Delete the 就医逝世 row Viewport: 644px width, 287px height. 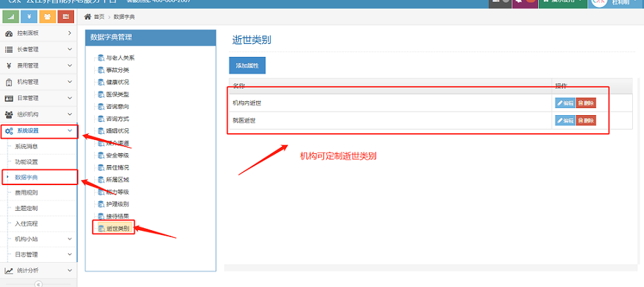point(586,121)
